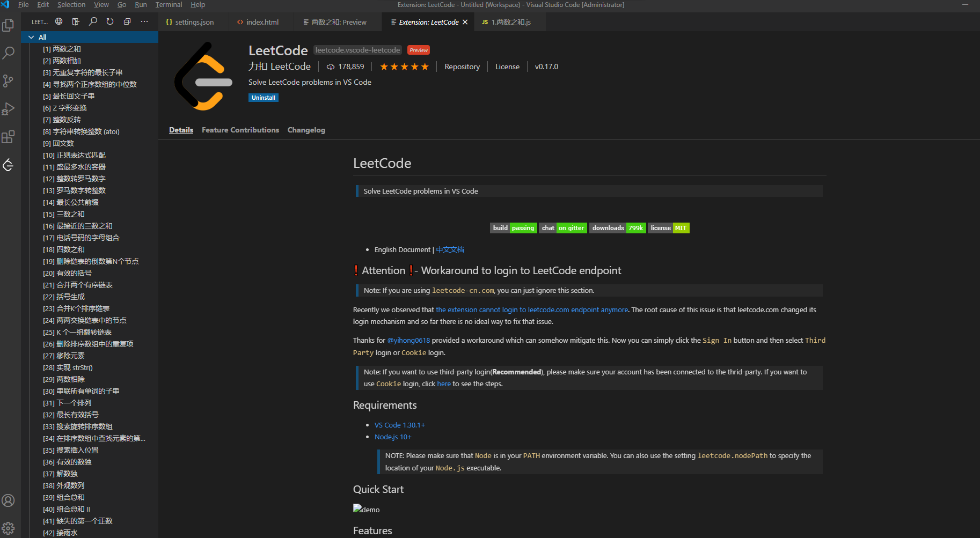The image size is (980, 538).
Task: Open the Explorer view in activity bar
Action: 9,25
